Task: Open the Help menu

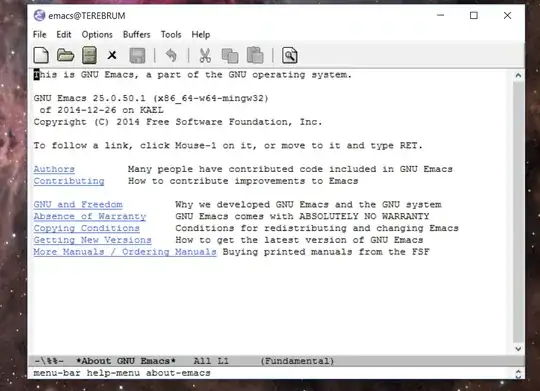Action: (201, 35)
